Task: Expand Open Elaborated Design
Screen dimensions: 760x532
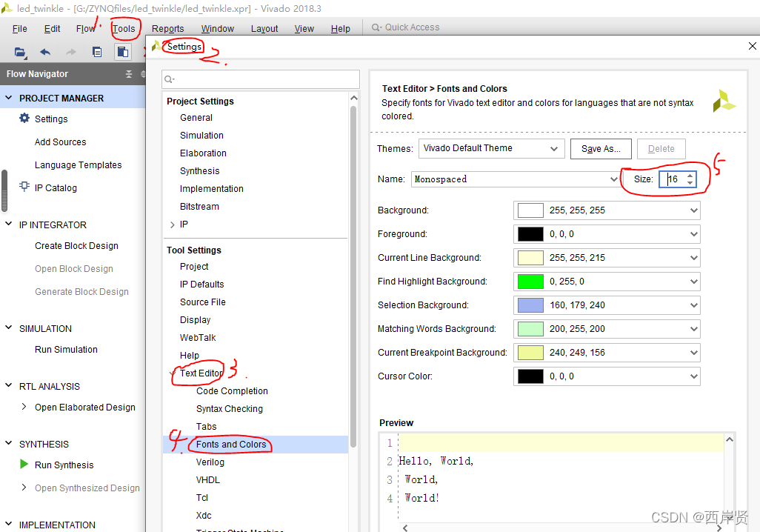Action: click(24, 407)
